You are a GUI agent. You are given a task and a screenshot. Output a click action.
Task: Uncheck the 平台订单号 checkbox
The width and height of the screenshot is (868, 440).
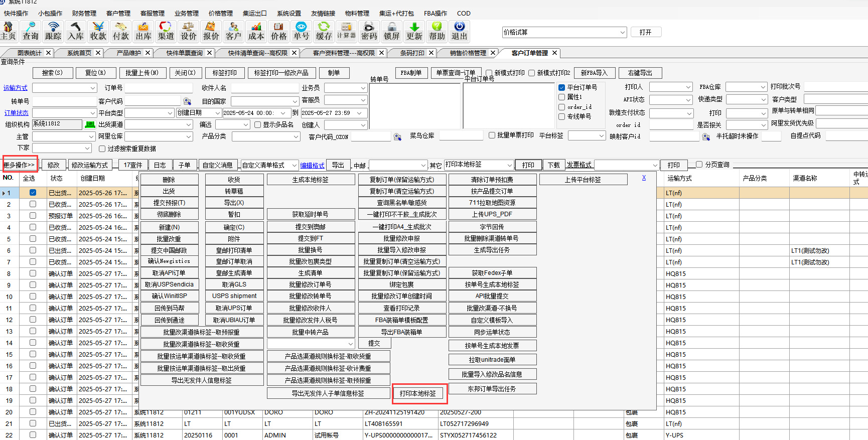coord(562,87)
